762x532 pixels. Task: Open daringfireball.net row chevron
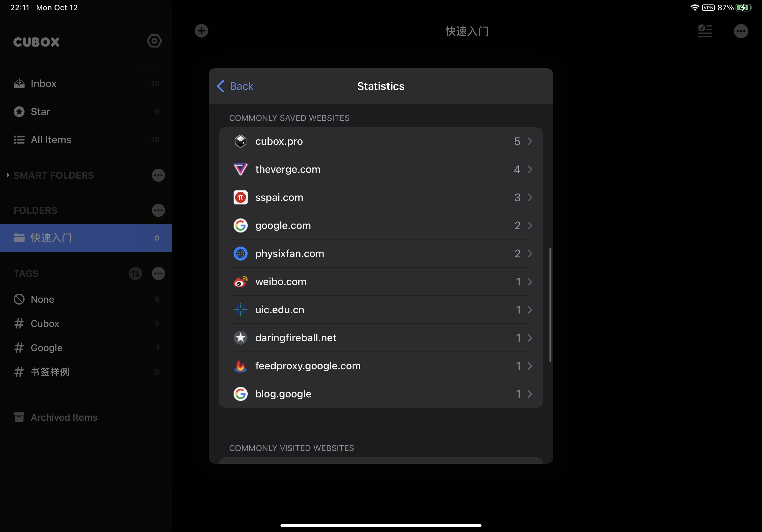click(530, 338)
